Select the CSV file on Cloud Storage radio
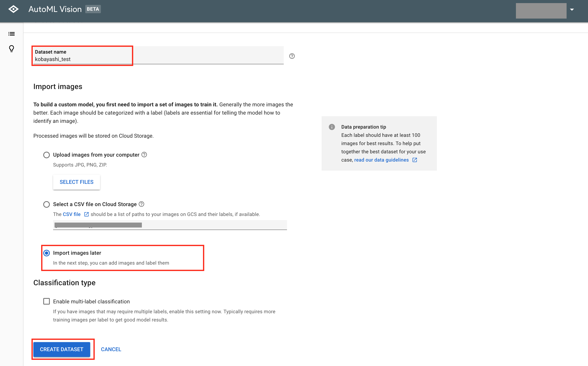 [x=46, y=204]
